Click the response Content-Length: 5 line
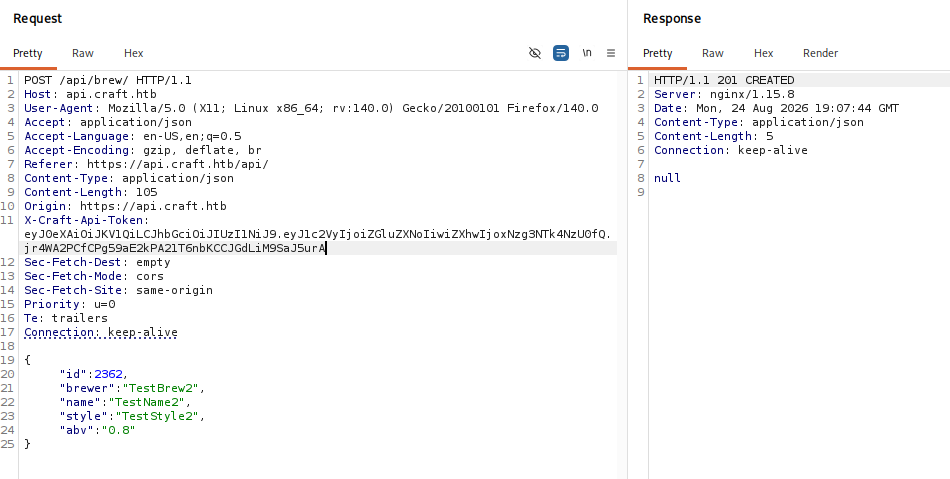950x479 pixels. click(x=714, y=136)
